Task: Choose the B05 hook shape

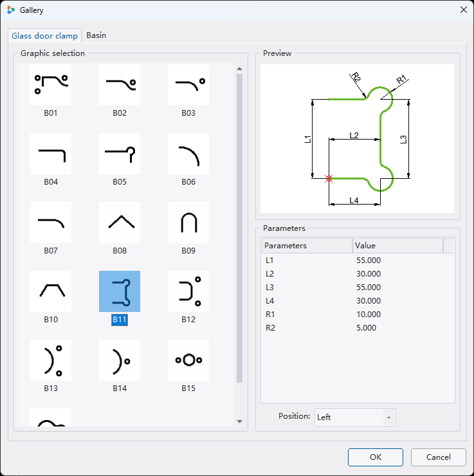Action: 120,154
